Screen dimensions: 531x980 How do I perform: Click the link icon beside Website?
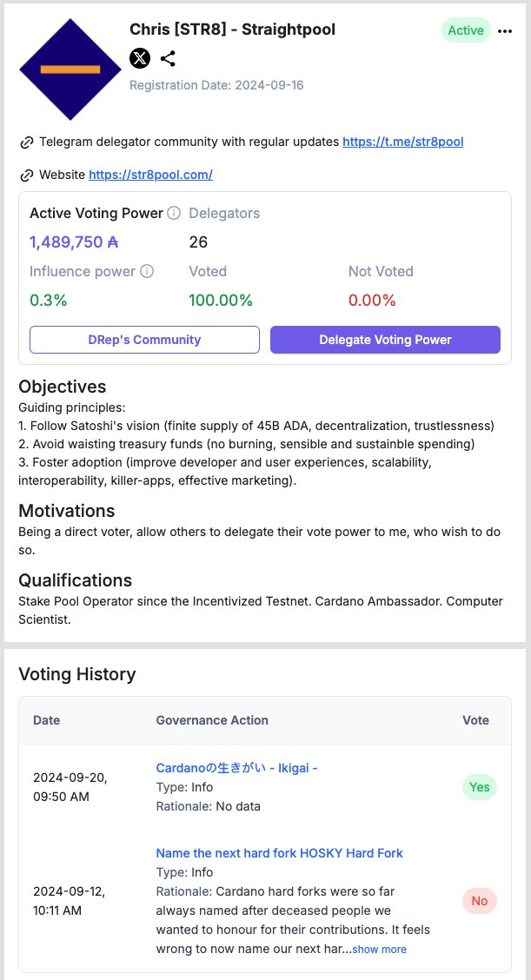point(26,175)
